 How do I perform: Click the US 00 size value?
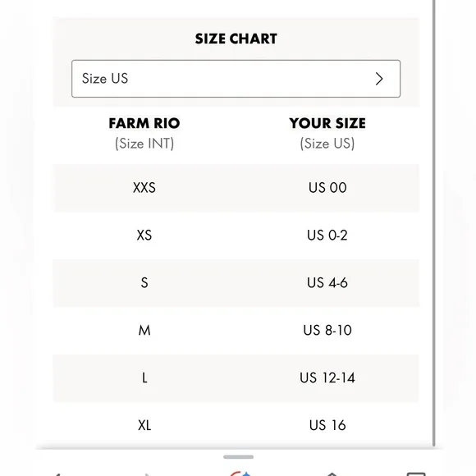(x=327, y=188)
